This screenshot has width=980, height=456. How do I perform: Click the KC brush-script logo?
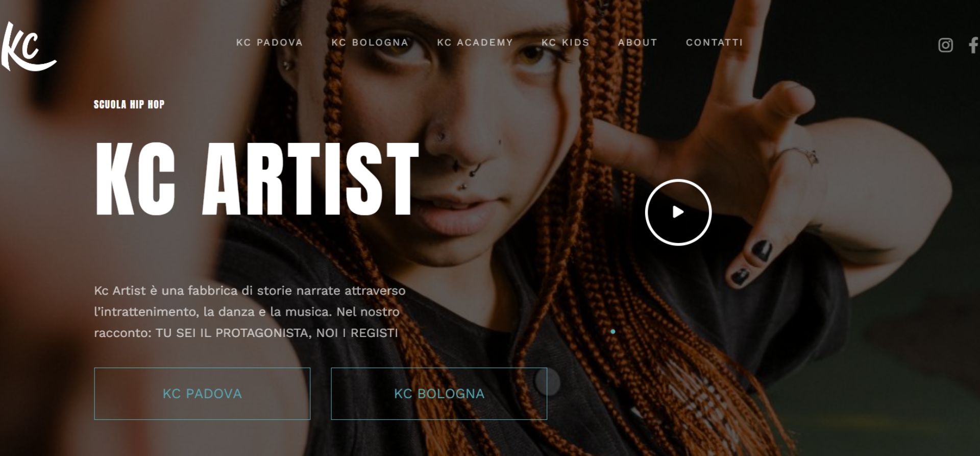(28, 46)
